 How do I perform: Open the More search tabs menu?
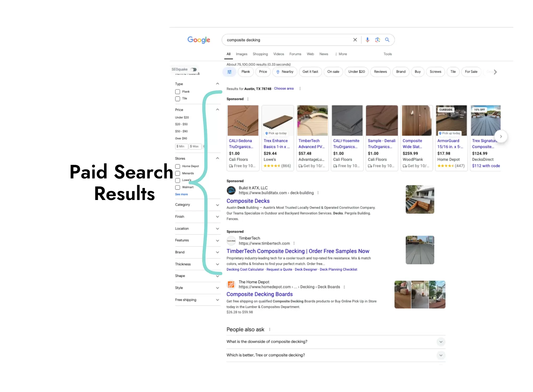point(341,54)
